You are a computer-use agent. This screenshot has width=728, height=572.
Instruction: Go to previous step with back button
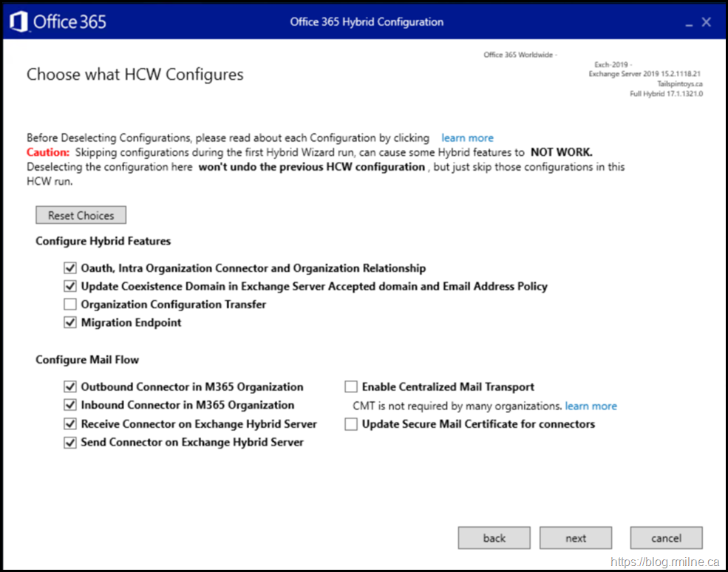(494, 538)
